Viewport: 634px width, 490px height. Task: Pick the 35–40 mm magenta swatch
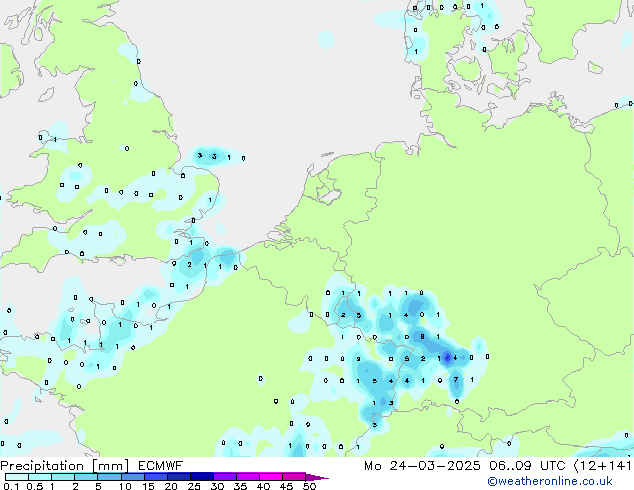tap(247, 477)
